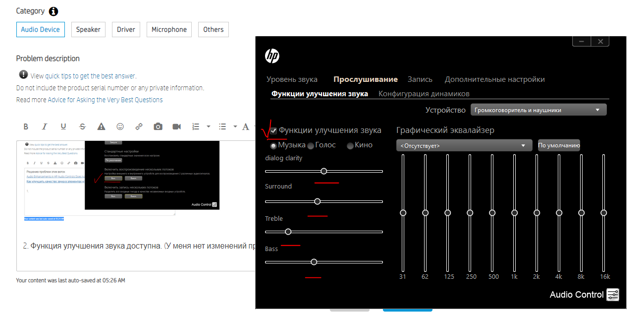
Task: Choose the Driver category
Action: click(126, 29)
